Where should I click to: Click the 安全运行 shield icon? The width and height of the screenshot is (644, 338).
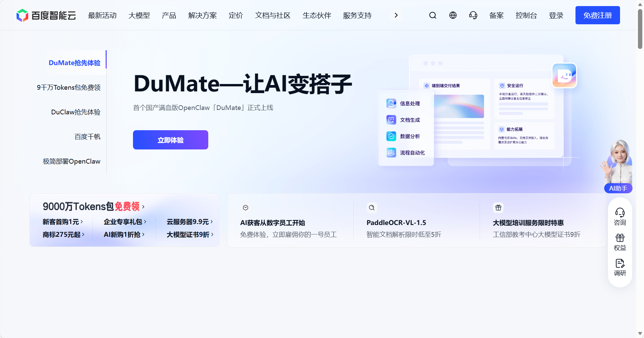[x=502, y=86]
